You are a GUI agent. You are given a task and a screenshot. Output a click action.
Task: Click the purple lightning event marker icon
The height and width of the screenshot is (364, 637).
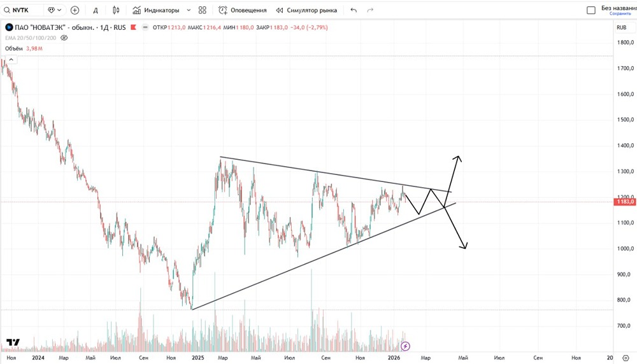coord(405,346)
